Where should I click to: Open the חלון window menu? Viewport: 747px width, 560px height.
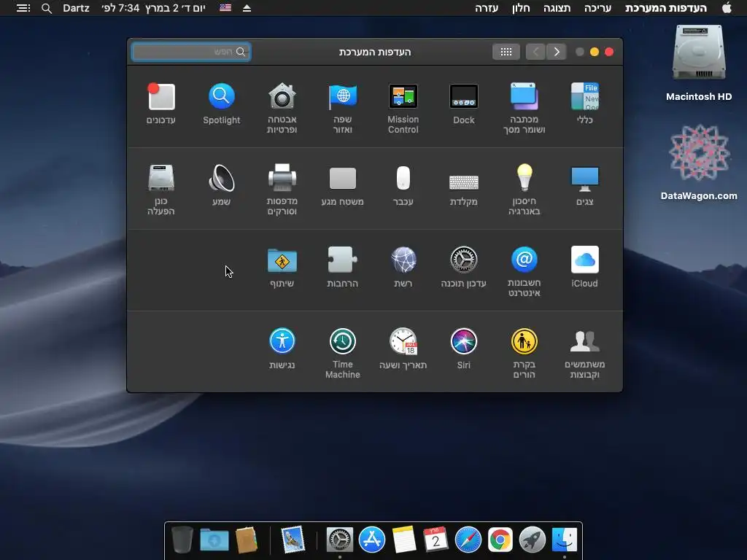click(521, 8)
